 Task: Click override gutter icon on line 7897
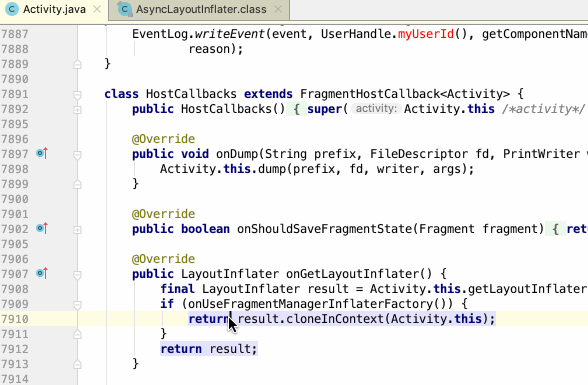(42, 153)
